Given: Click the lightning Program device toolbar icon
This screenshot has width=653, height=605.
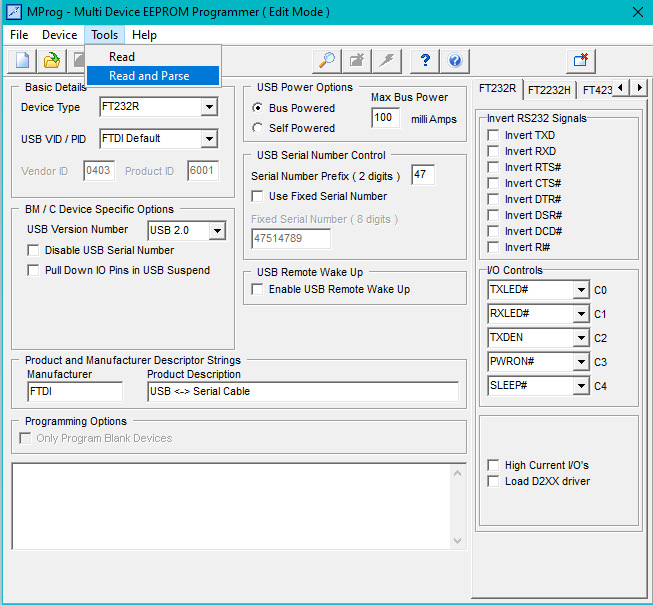Looking at the screenshot, I should click(x=387, y=61).
